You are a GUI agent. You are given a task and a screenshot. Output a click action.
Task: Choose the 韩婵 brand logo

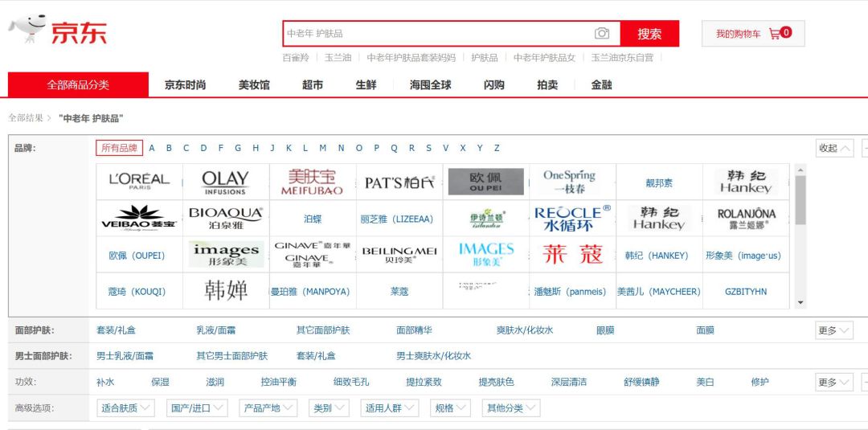[225, 291]
